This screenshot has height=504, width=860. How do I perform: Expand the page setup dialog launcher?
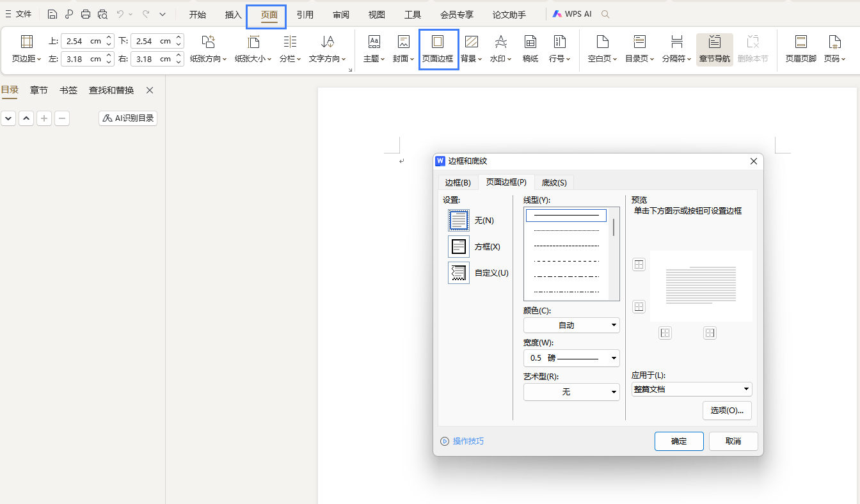click(350, 70)
